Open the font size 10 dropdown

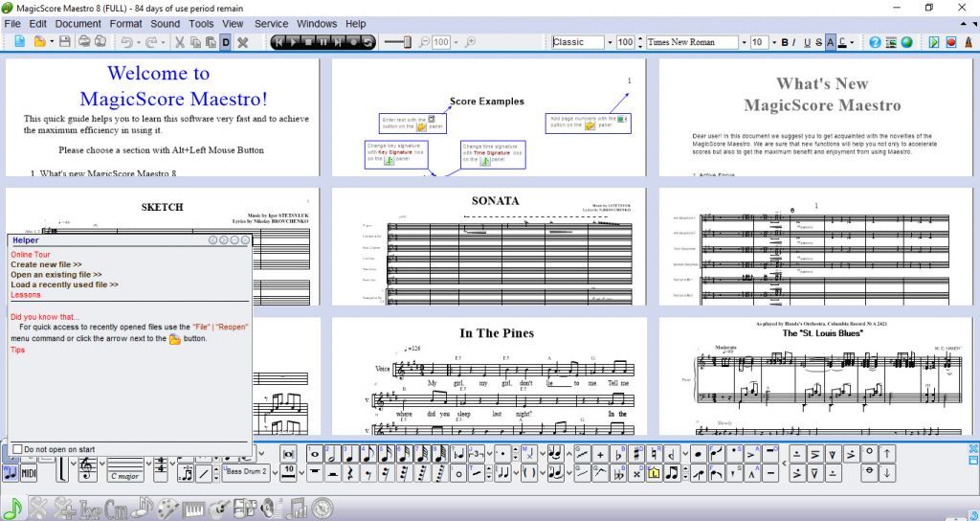coord(773,42)
